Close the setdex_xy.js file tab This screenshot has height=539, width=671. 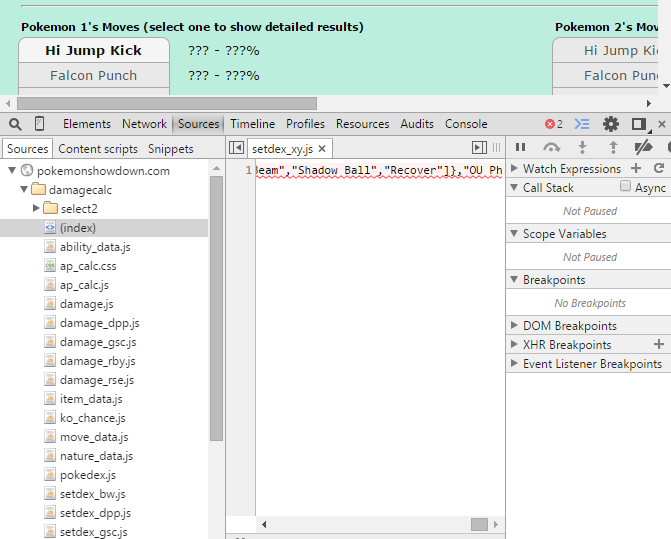tap(322, 149)
